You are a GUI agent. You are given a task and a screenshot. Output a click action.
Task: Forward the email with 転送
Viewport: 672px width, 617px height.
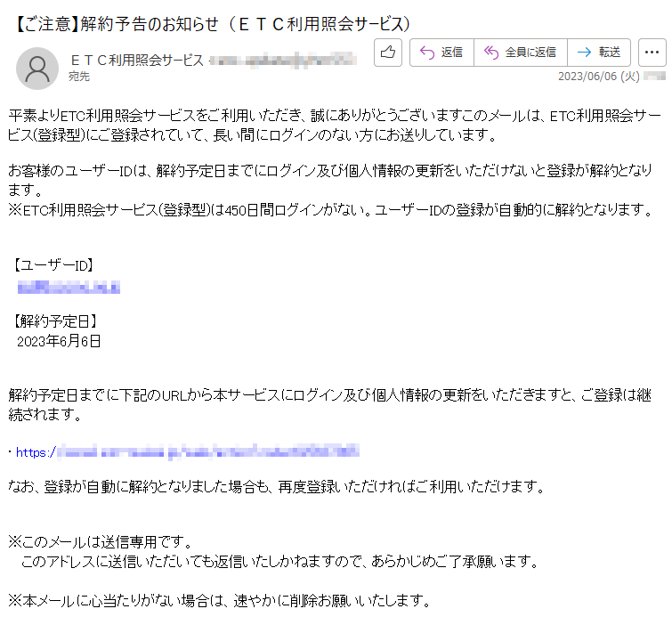[x=599, y=53]
